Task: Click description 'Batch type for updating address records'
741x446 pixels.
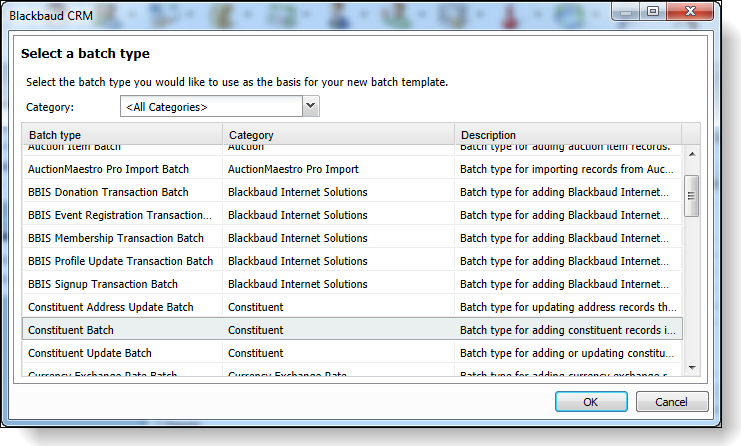Action: 568,307
